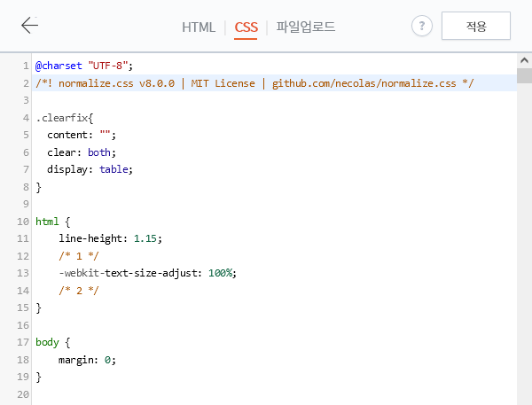
Task: Click empty line 16 in editor
Action: [x=274, y=325]
